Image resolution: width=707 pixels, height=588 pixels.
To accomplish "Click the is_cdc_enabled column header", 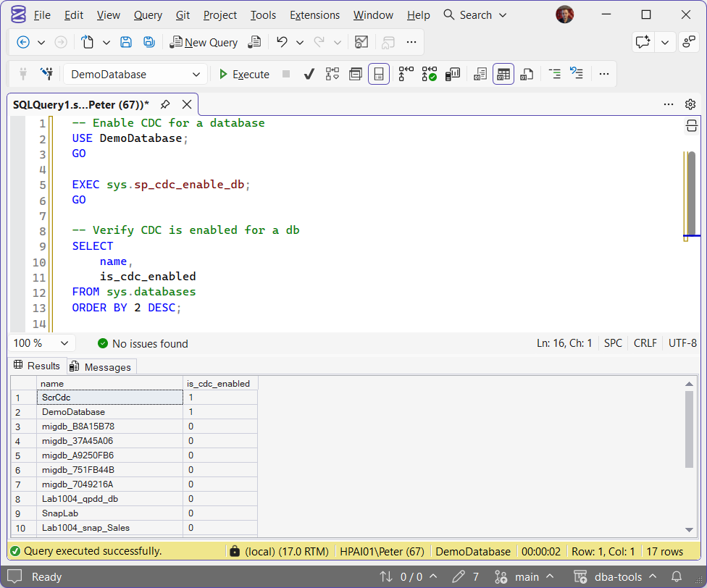I will point(220,384).
